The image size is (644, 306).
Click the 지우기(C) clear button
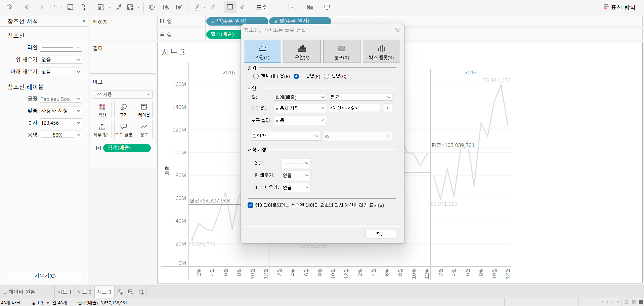45,275
